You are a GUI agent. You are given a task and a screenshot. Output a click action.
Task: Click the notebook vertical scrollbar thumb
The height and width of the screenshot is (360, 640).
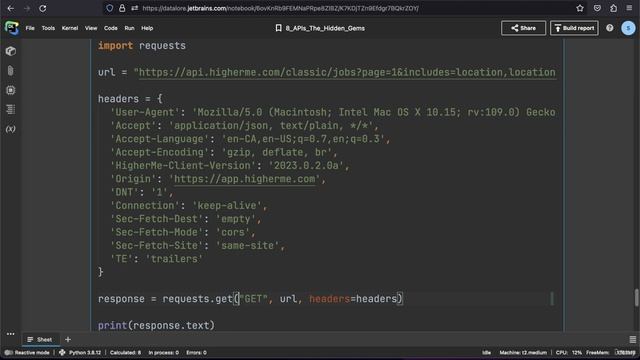coord(636,297)
